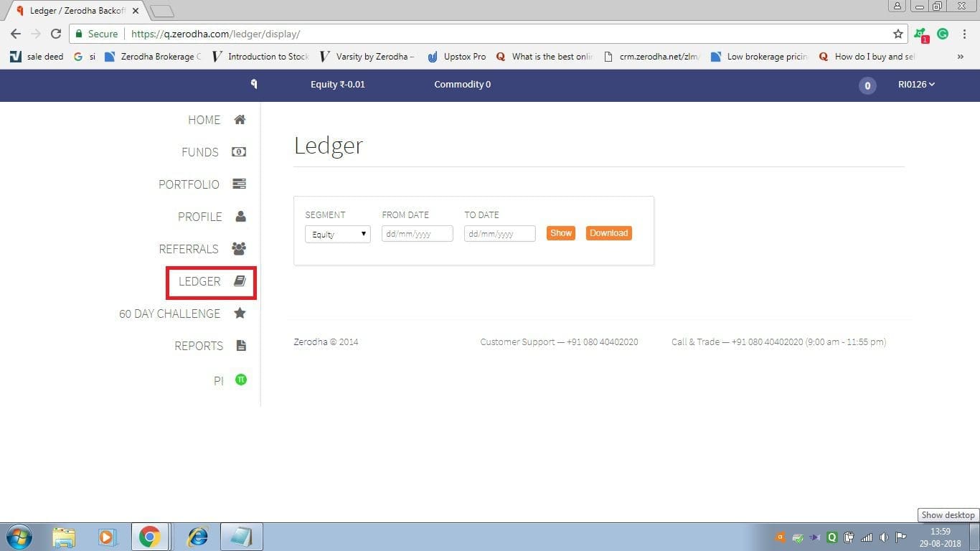Open Varsity by Zerodha bookmark
Image resolution: width=980 pixels, height=551 pixels.
click(367, 56)
